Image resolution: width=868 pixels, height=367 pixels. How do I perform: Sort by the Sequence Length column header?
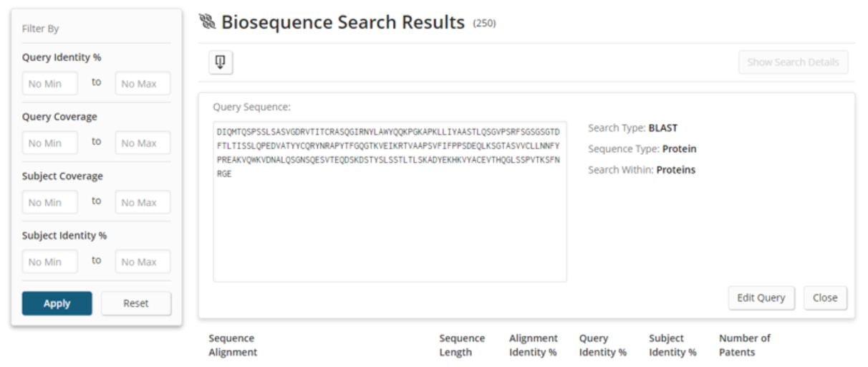(x=462, y=345)
